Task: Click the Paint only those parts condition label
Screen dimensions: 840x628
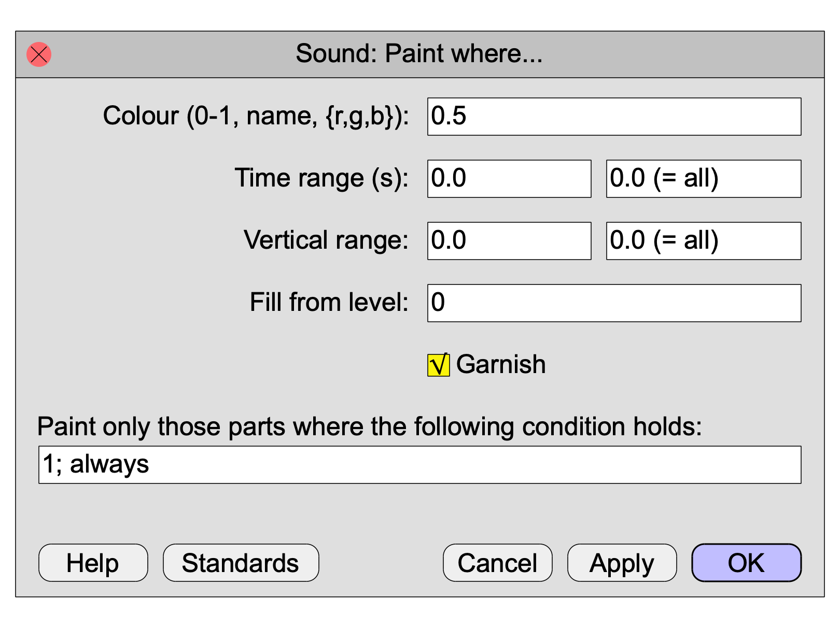Action: (x=370, y=427)
